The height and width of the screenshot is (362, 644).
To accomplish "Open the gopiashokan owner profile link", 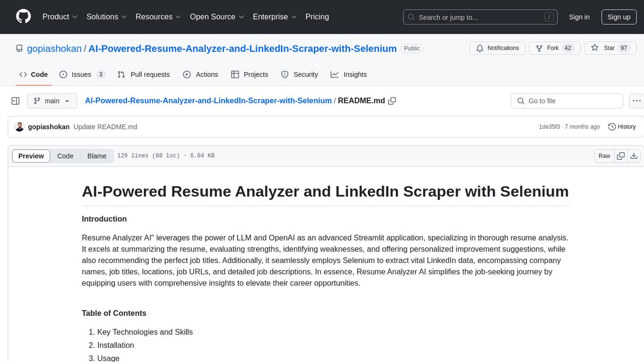I will click(x=54, y=48).
